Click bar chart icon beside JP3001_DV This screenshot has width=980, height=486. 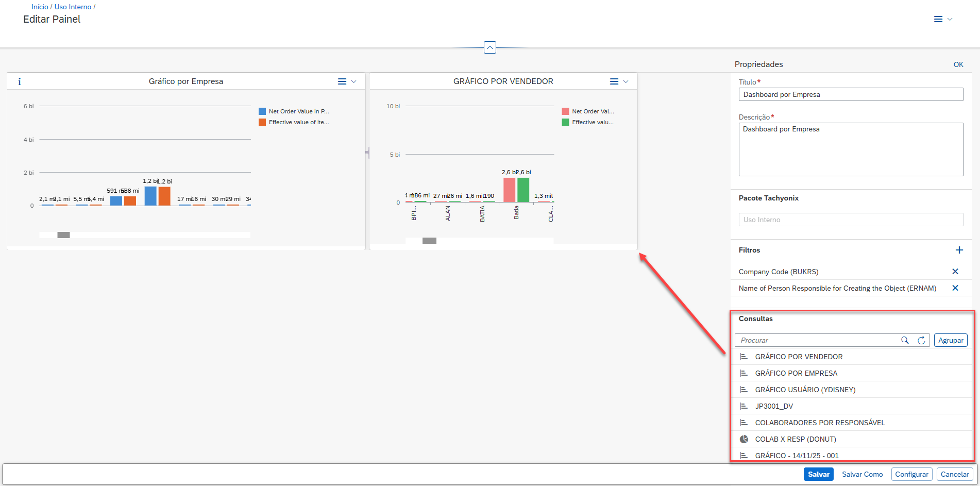tap(744, 406)
